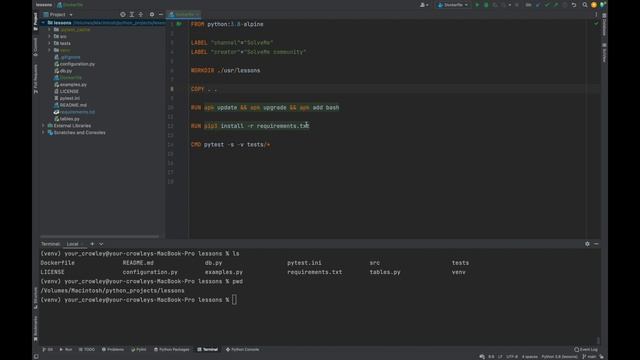Toggle the Bookmarks side tool window
The width and height of the screenshot is (640, 360).
pyautogui.click(x=36, y=329)
